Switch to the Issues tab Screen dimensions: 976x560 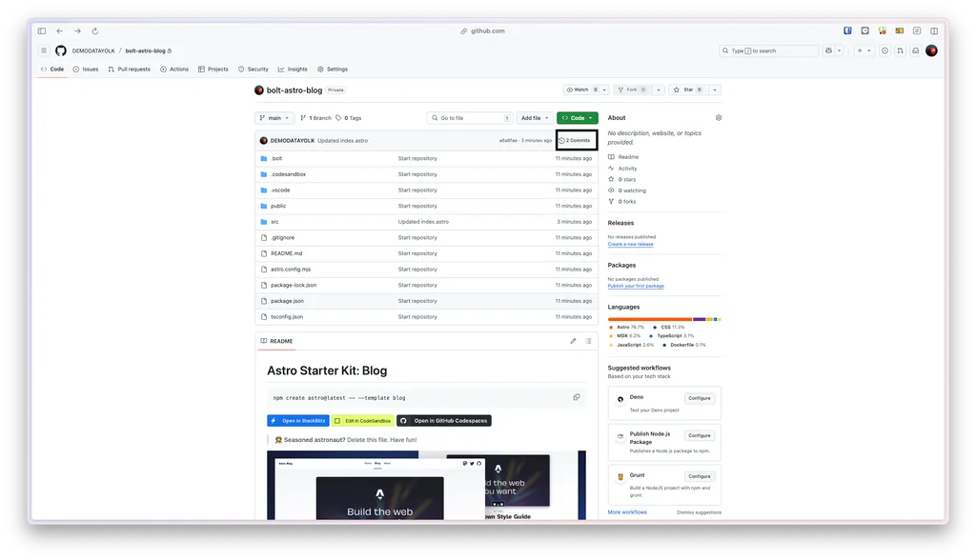pyautogui.click(x=86, y=70)
